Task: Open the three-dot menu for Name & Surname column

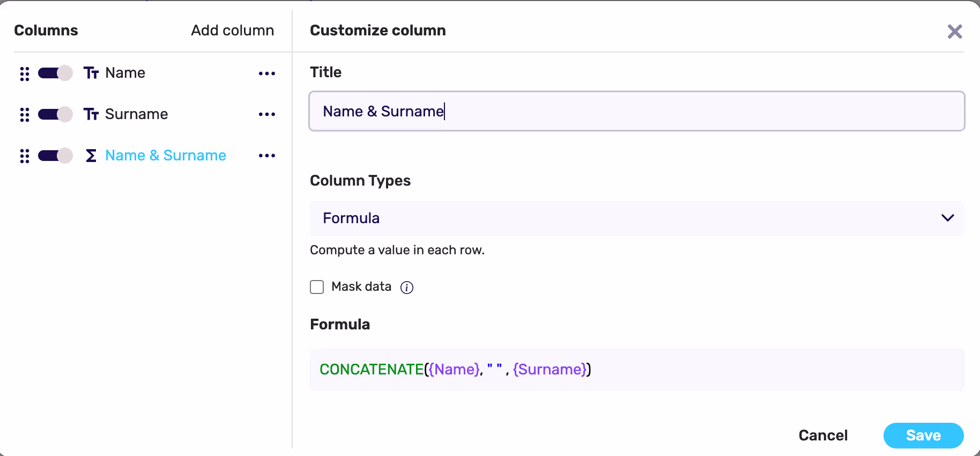Action: pyautogui.click(x=267, y=156)
